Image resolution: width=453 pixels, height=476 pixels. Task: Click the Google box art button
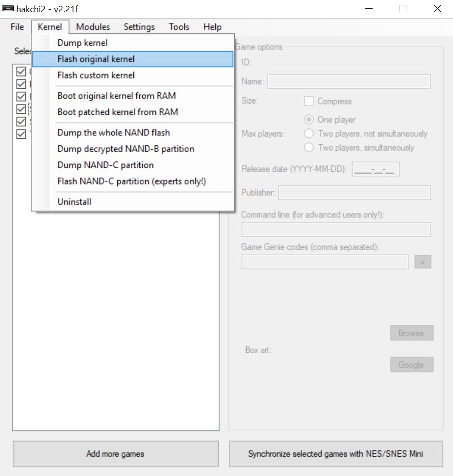click(411, 364)
